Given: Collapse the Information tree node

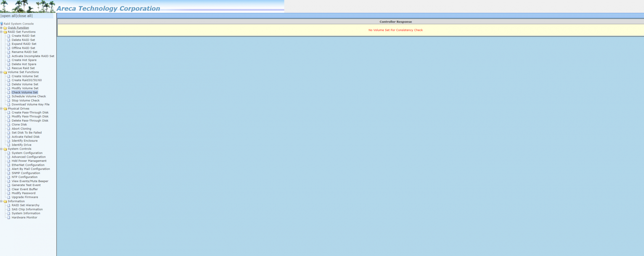Looking at the screenshot, I should 1,201.
